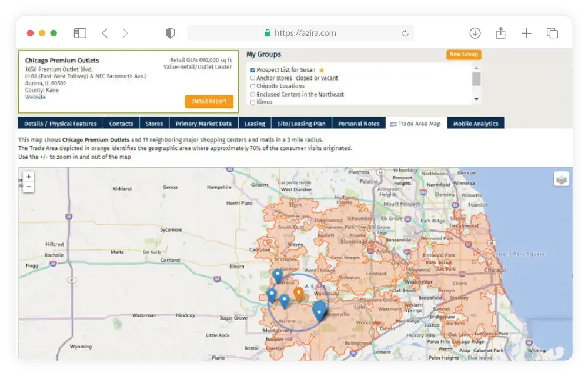
Task: Click Evanston on the map
Action: click(x=478, y=205)
